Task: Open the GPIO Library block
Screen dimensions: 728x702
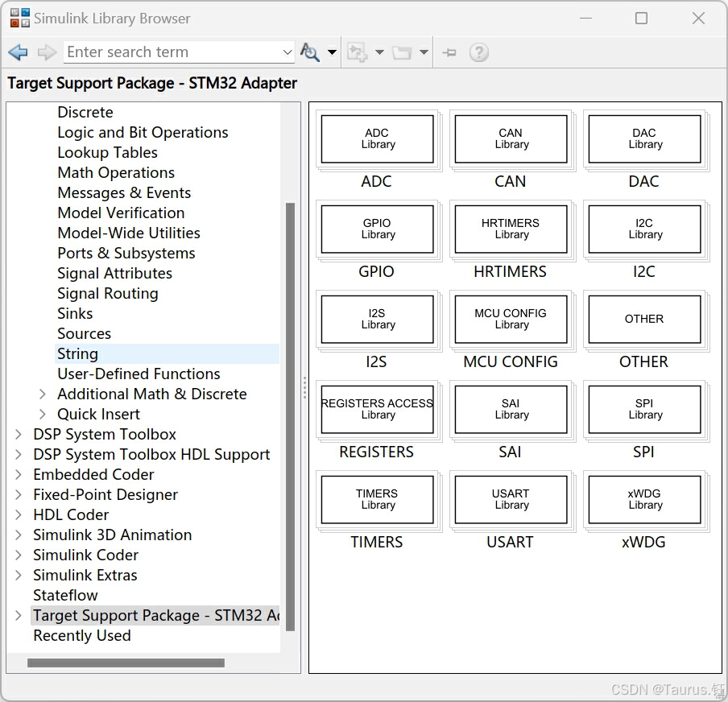Action: [377, 229]
